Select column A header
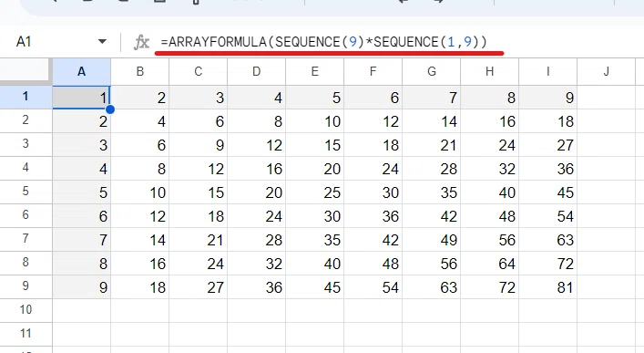Image resolution: width=644 pixels, height=353 pixels. tap(82, 71)
